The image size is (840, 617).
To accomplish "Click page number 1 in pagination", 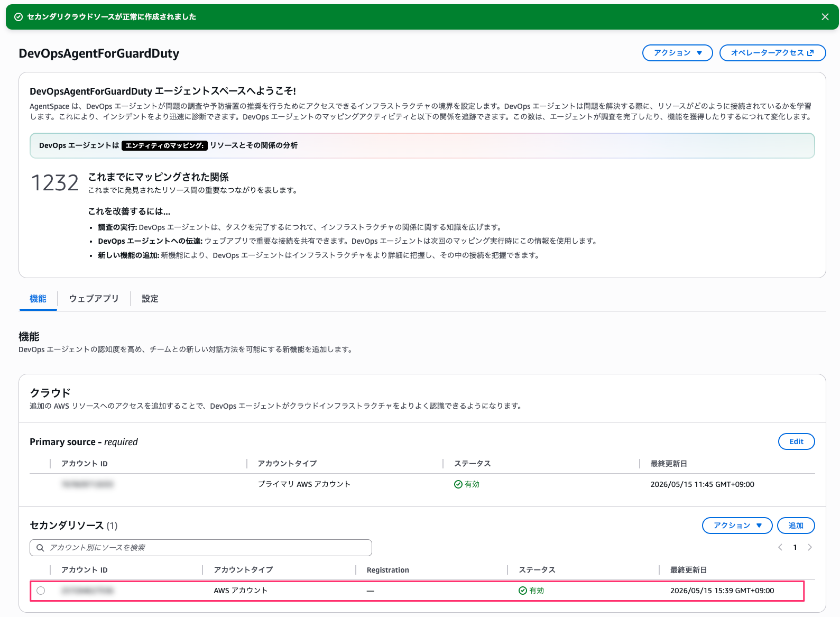I will coord(795,547).
